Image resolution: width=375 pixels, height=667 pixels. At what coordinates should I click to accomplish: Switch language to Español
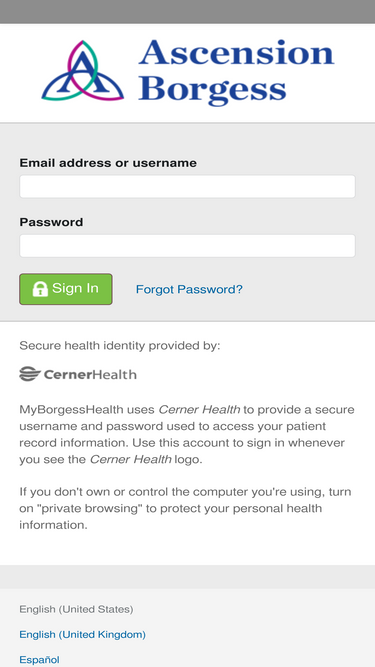click(39, 660)
